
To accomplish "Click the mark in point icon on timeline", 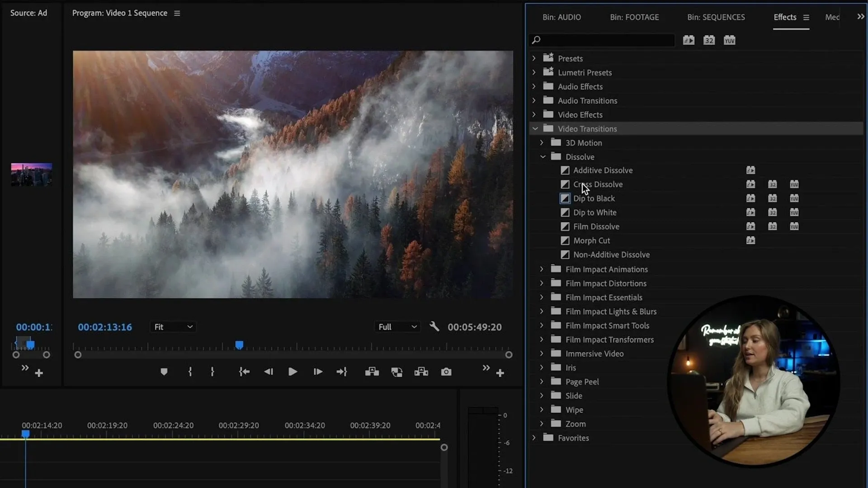I will tap(190, 372).
